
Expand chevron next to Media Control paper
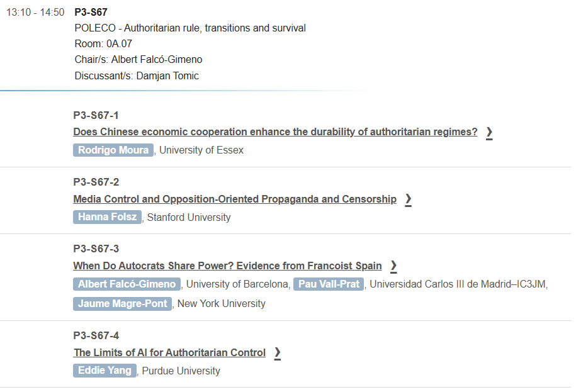coord(408,199)
